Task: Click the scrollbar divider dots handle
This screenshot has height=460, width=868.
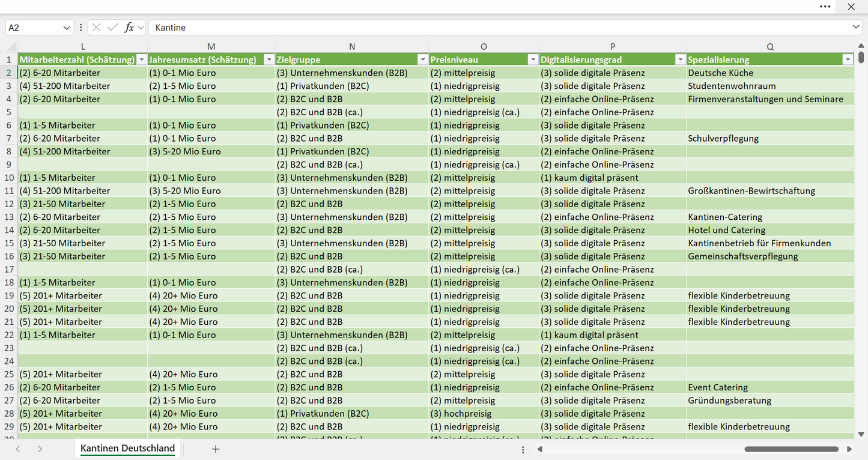Action: pos(523,449)
